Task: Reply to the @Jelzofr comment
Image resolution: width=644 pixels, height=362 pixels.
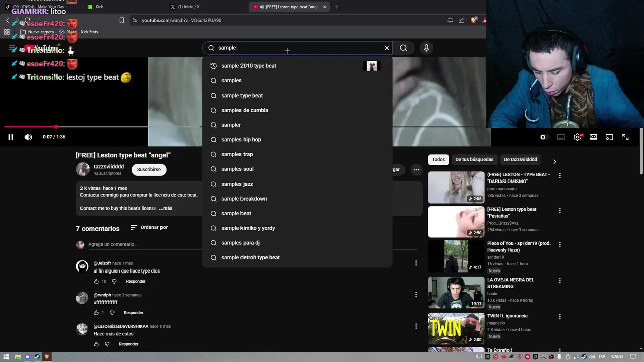Action: 136,281
